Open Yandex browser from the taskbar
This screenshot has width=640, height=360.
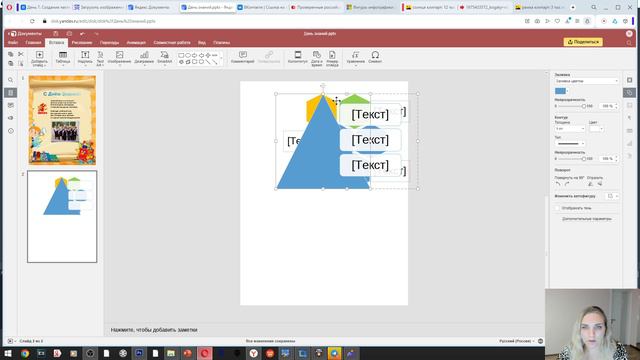(x=253, y=353)
